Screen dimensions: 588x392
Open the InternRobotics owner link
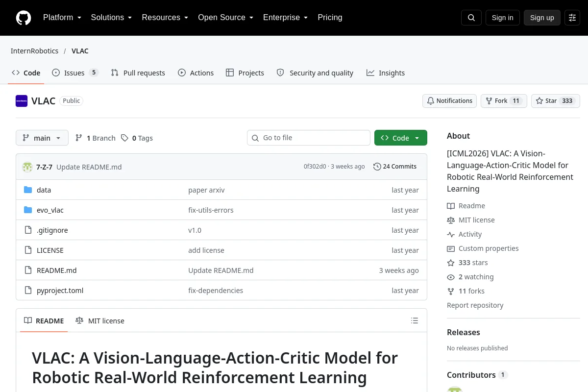pos(35,51)
